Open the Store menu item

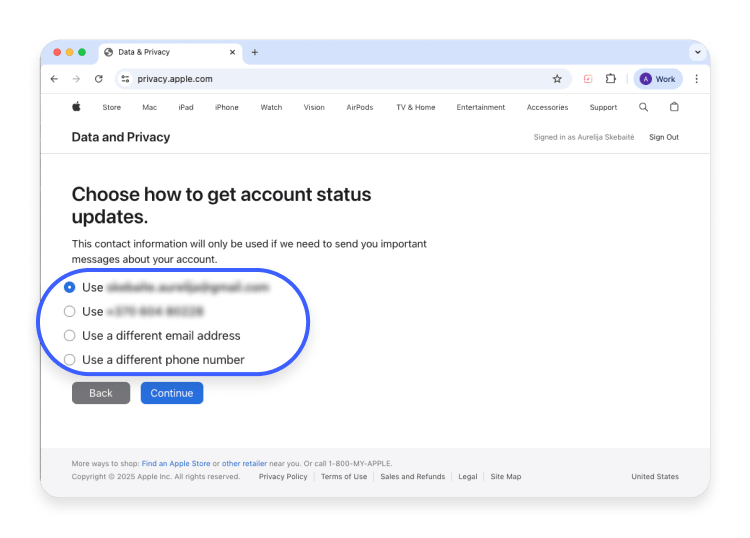[111, 108]
